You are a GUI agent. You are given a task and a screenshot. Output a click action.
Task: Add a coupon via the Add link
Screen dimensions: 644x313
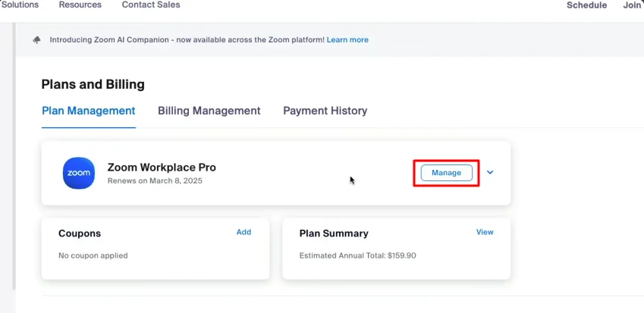(x=243, y=232)
